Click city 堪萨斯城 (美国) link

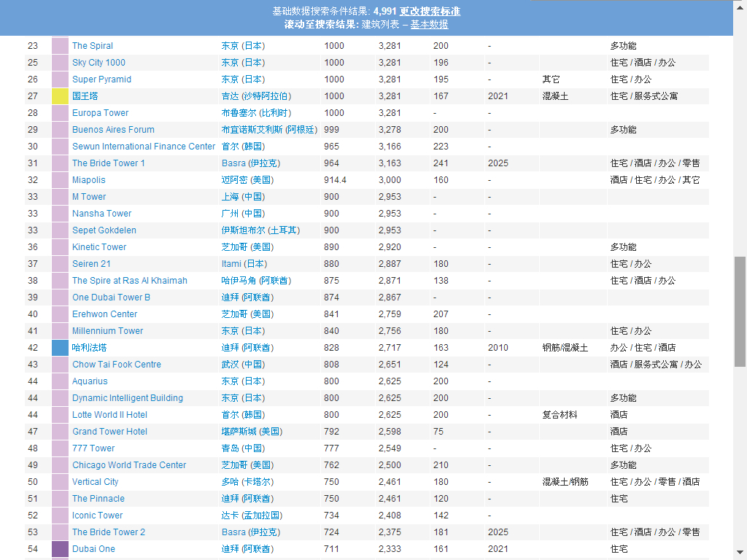point(252,432)
